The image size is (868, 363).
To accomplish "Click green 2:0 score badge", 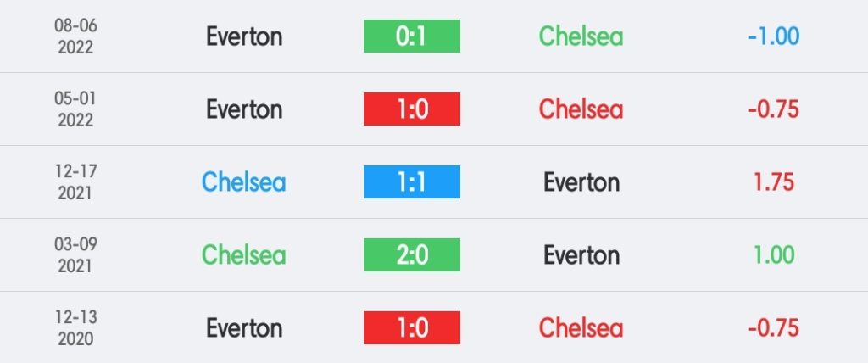I will tap(412, 255).
